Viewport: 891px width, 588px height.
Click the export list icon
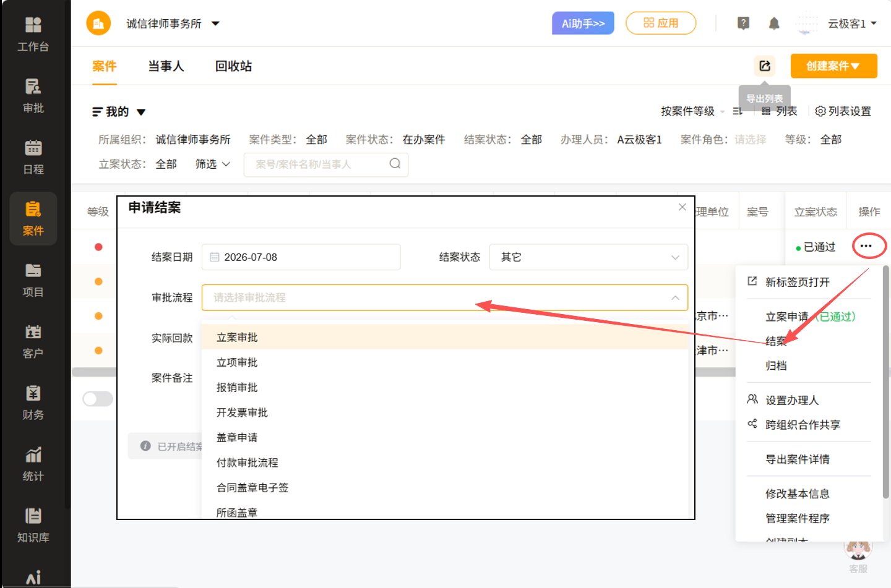click(x=765, y=66)
